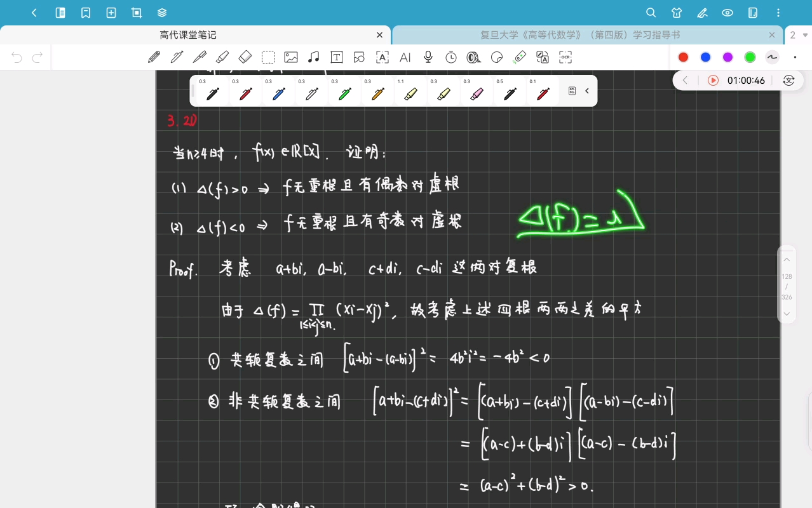Click the page layout icon beside the eye icon

[x=753, y=13]
